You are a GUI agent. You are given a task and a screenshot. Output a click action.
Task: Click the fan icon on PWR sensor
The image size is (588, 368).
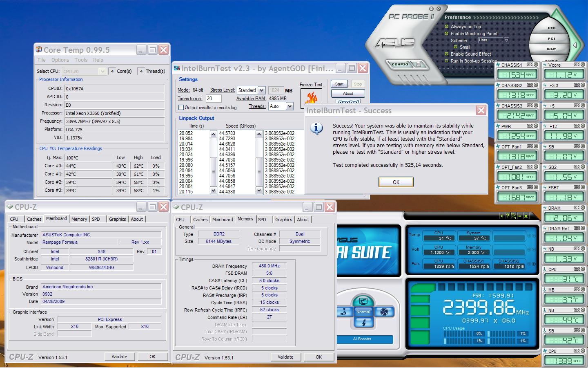pyautogui.click(x=498, y=126)
